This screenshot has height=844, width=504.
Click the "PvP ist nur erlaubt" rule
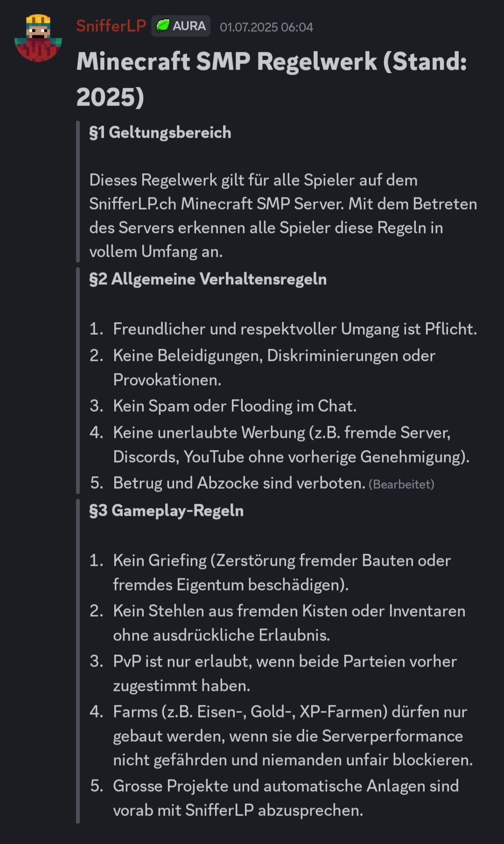[x=285, y=673]
